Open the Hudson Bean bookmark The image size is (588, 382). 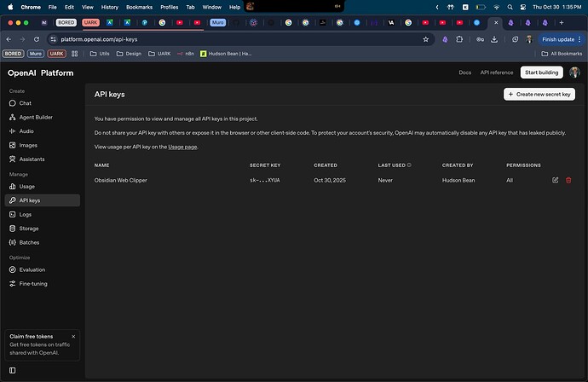pyautogui.click(x=226, y=54)
